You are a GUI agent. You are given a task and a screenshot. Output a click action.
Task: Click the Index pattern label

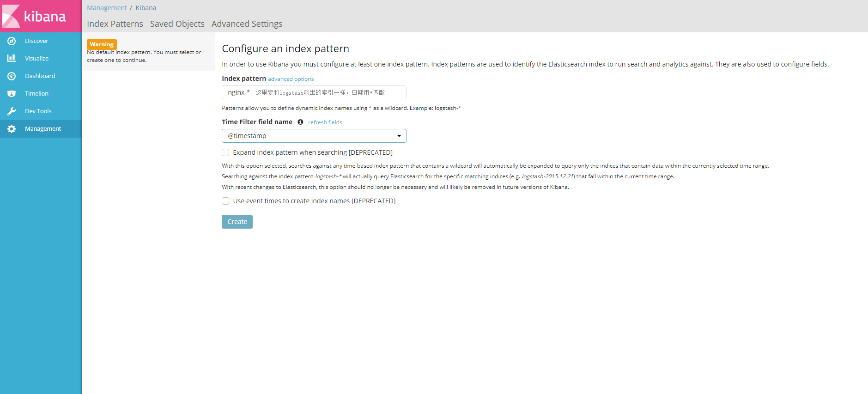[x=244, y=79]
